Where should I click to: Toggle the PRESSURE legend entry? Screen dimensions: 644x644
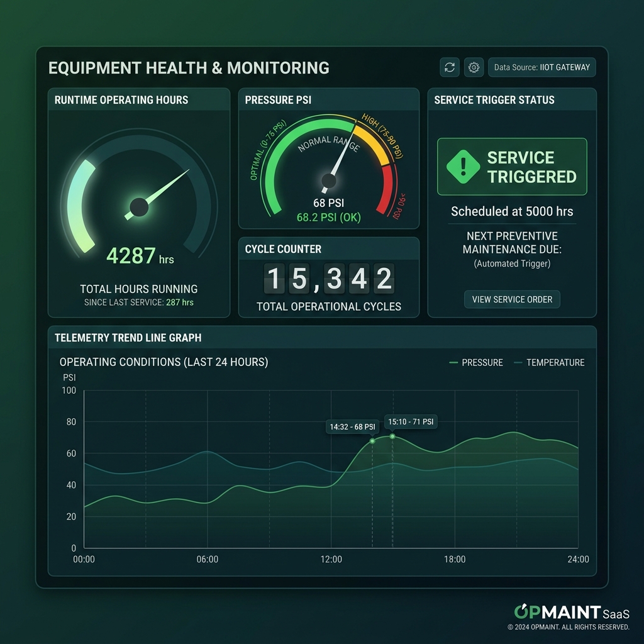(477, 363)
